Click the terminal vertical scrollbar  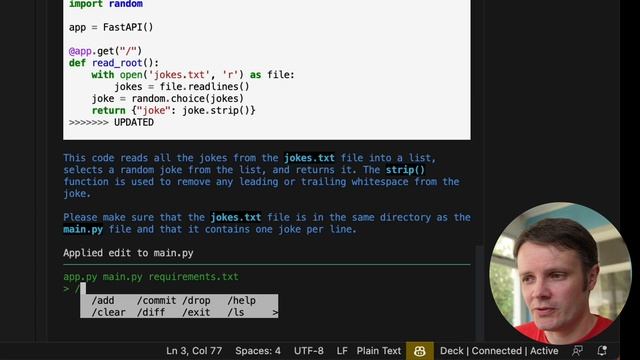point(480,293)
